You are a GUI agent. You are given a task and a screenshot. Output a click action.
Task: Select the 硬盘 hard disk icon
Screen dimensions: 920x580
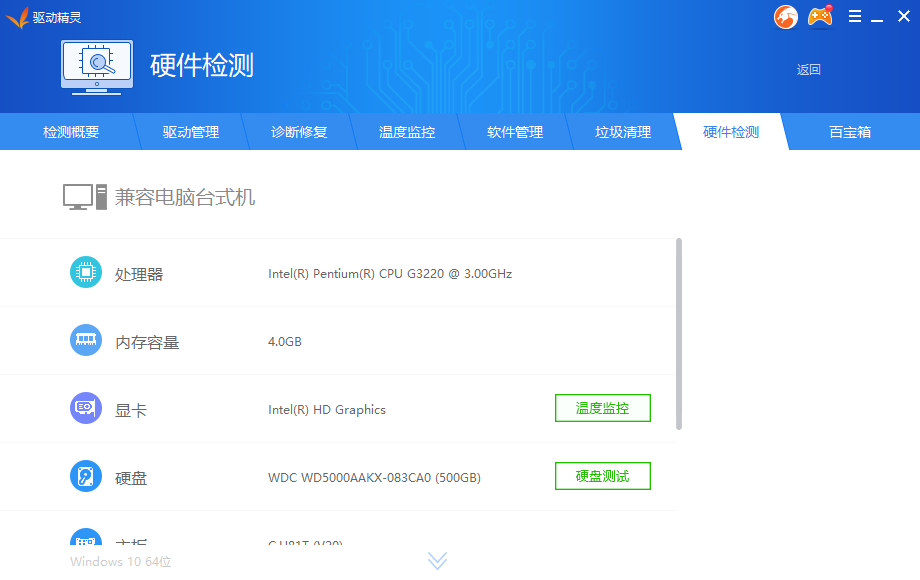(x=86, y=476)
